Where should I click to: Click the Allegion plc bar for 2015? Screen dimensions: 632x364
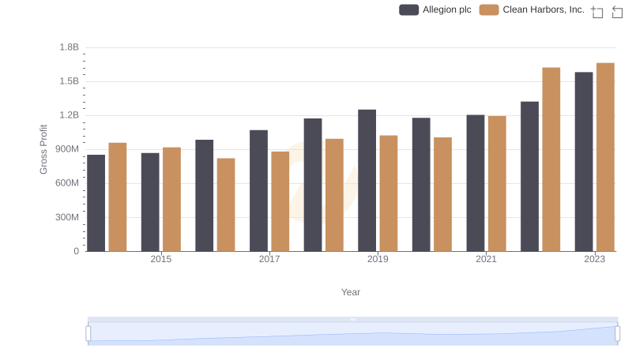(x=150, y=202)
